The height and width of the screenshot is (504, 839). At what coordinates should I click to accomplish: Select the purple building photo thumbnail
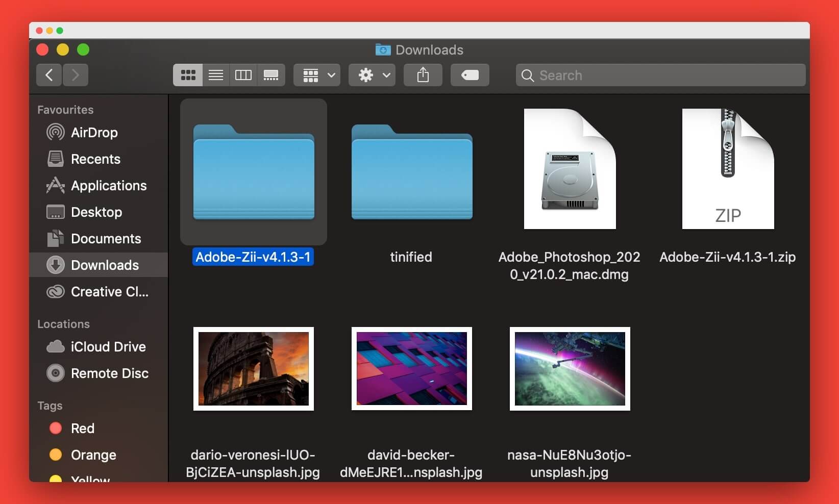(x=412, y=369)
